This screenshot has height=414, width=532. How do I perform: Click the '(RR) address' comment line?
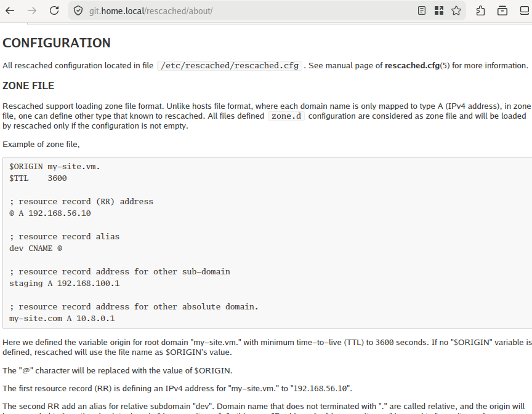(x=81, y=201)
